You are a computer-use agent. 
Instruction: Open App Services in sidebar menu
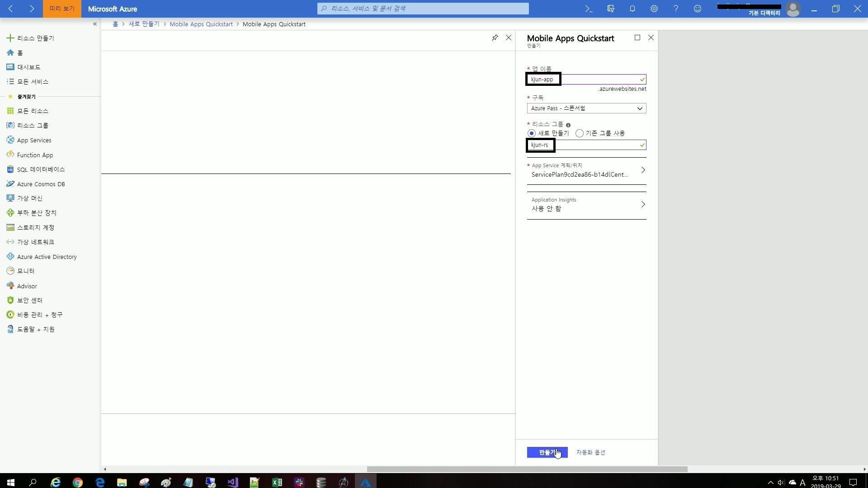[34, 140]
